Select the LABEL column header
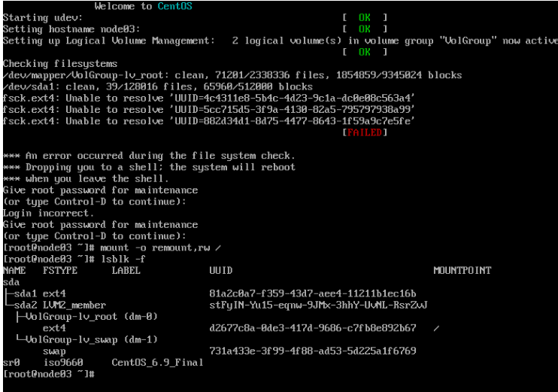This screenshot has width=558, height=392. coord(126,270)
